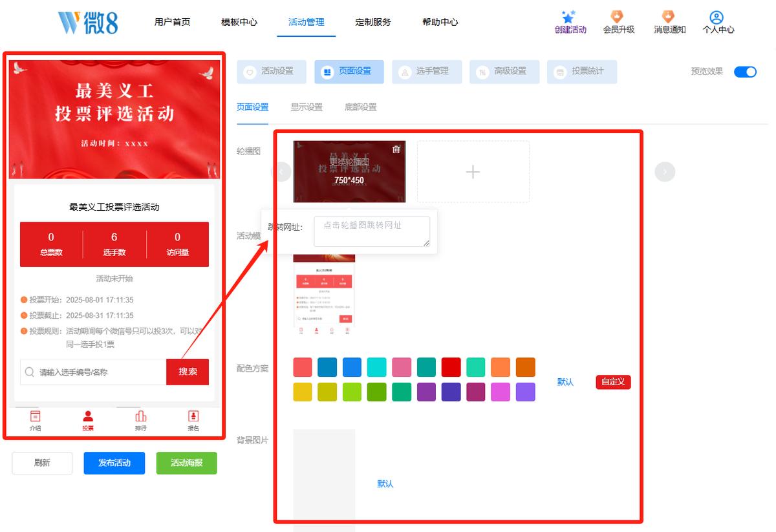The image size is (776, 532).
Task: Click the green 活动海报 button
Action: coord(187,463)
